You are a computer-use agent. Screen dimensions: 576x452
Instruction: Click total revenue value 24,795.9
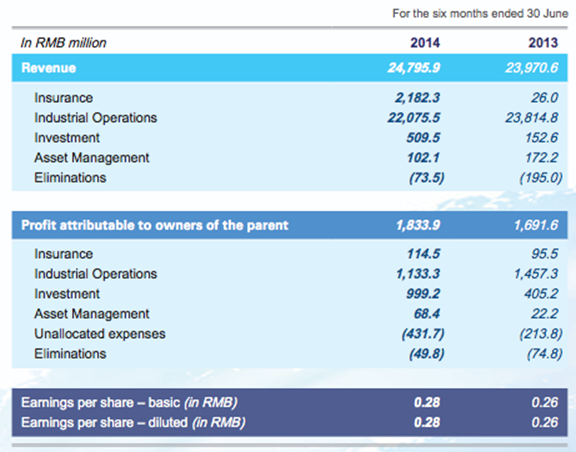(414, 68)
